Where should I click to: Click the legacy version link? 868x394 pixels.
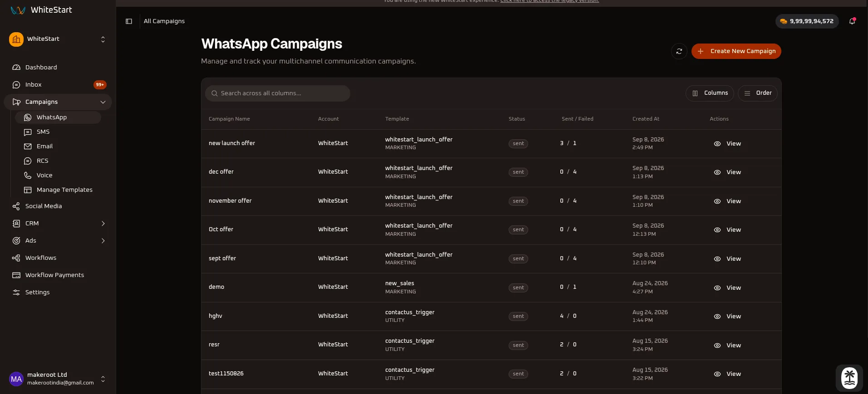pos(549,1)
